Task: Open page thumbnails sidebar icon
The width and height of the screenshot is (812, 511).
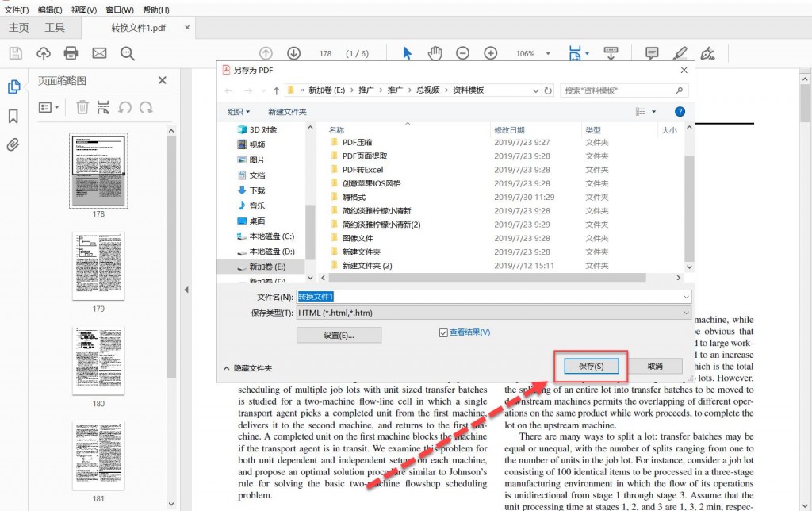Action: pos(14,86)
